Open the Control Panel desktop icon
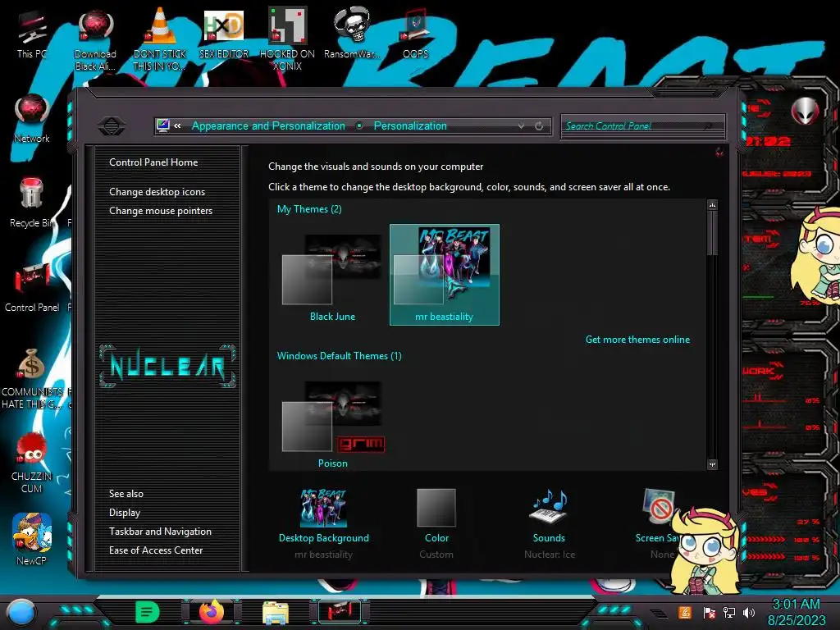This screenshot has height=630, width=840. [x=32, y=288]
